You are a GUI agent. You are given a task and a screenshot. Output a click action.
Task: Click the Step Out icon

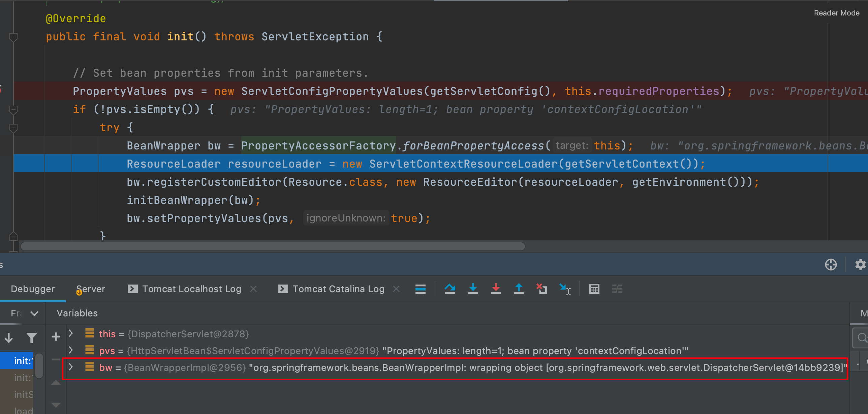pos(519,289)
